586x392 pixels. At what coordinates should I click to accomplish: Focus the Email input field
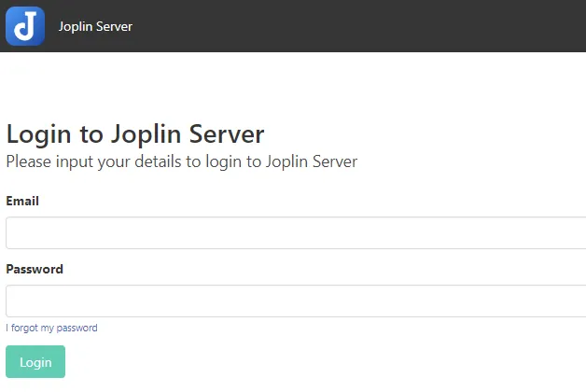[x=296, y=232]
